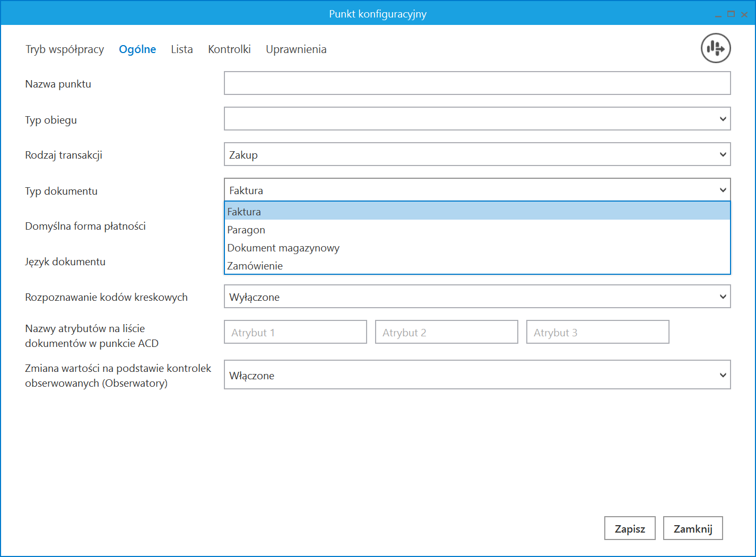Focus the Atrybut 2 input field

[x=446, y=332]
